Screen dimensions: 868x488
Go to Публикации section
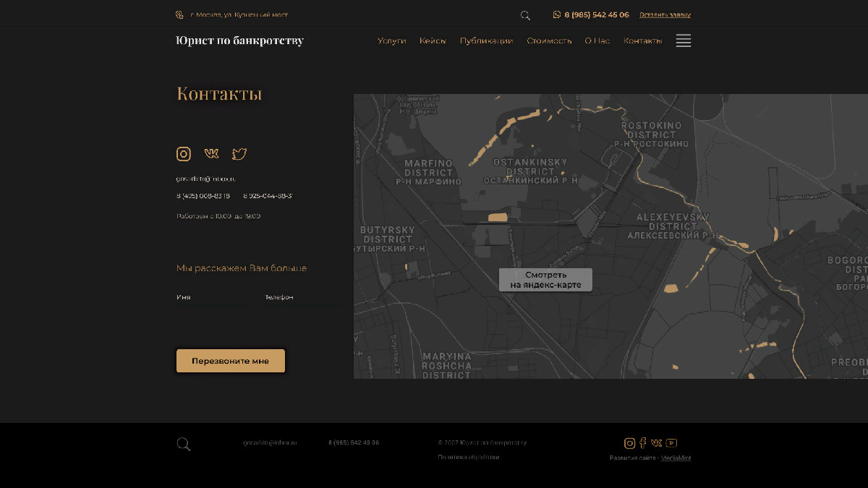tap(486, 41)
